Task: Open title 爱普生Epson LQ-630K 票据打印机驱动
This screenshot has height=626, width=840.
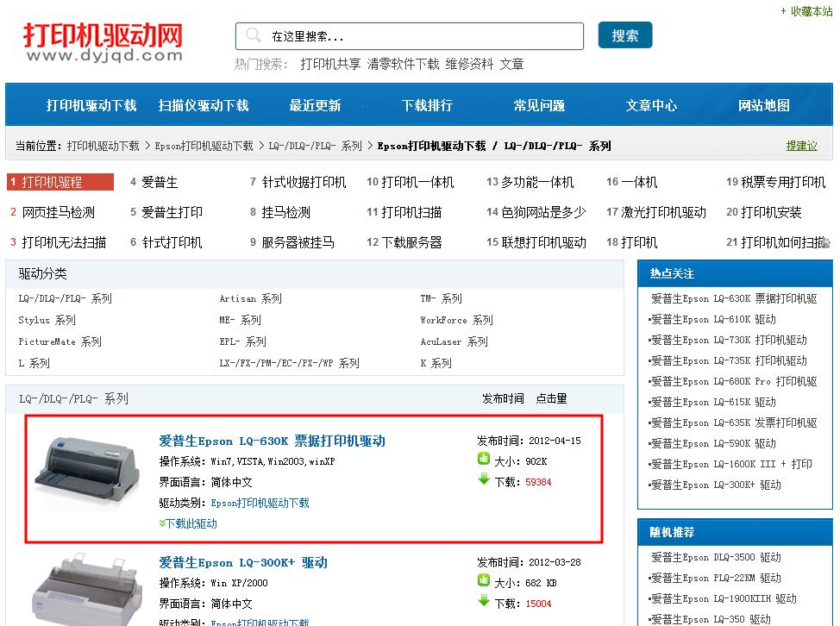Action: coord(273,441)
